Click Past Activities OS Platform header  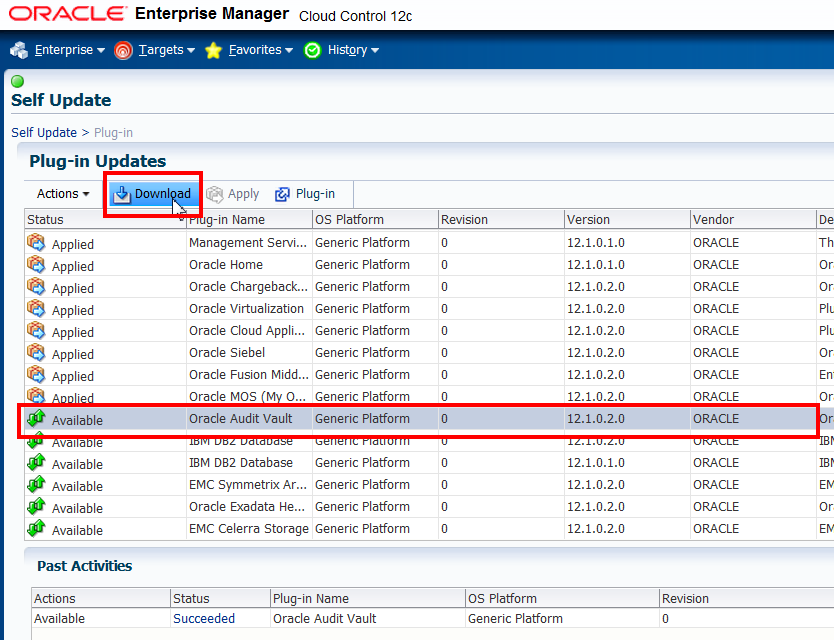[562, 599]
